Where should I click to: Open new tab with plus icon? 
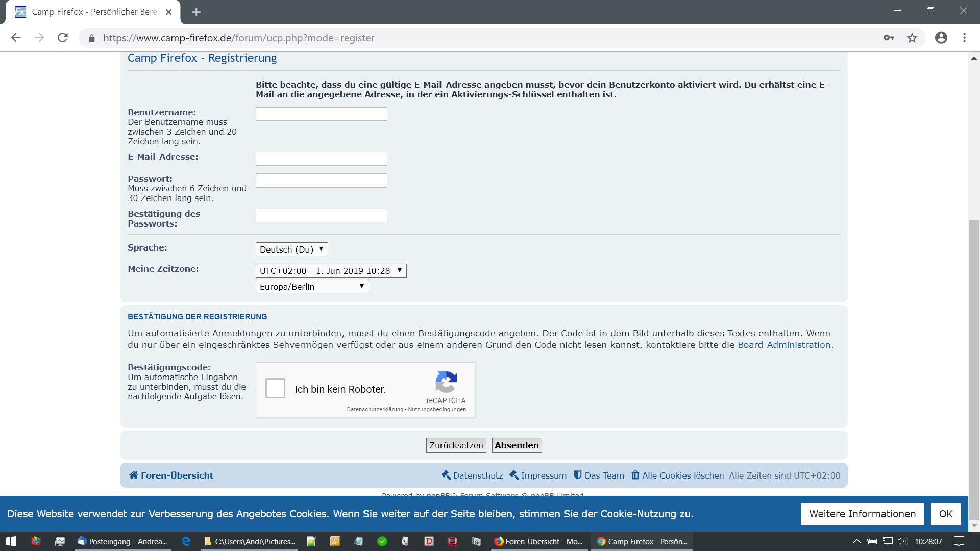[196, 12]
